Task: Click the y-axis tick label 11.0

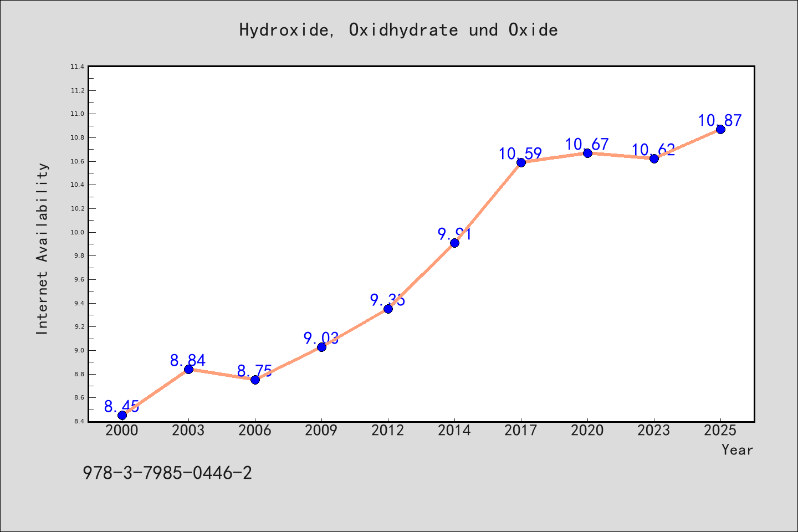Action: 77,114
